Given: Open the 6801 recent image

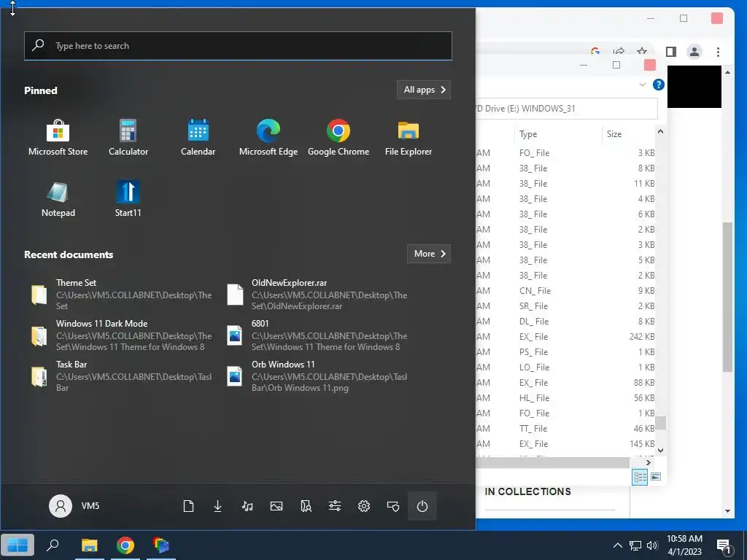Looking at the screenshot, I should (x=317, y=335).
